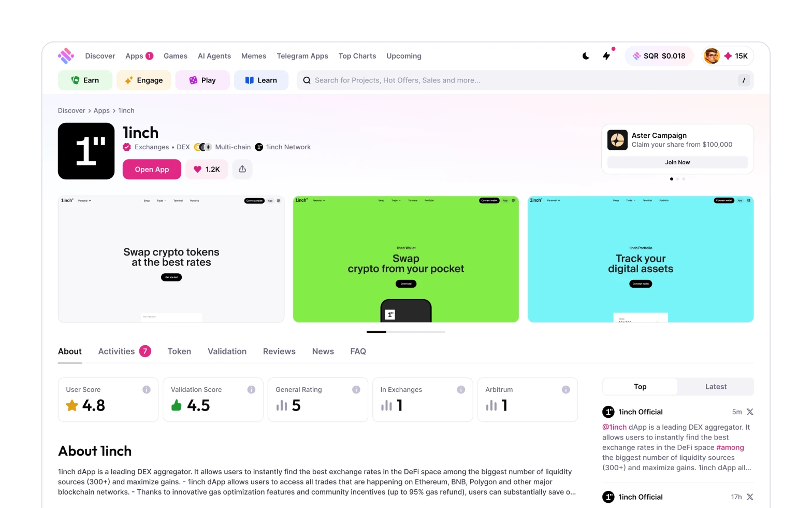Click the site logo icon
Viewport: 812px width, 508px height.
pos(66,55)
